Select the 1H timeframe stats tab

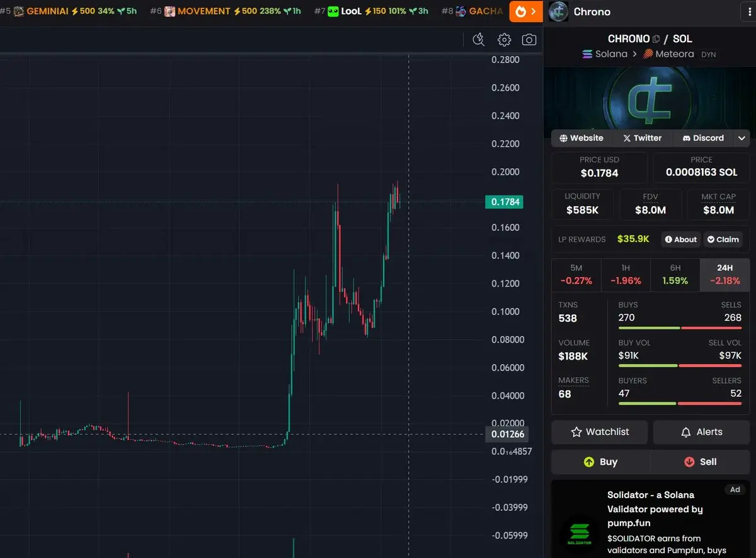tap(626, 275)
